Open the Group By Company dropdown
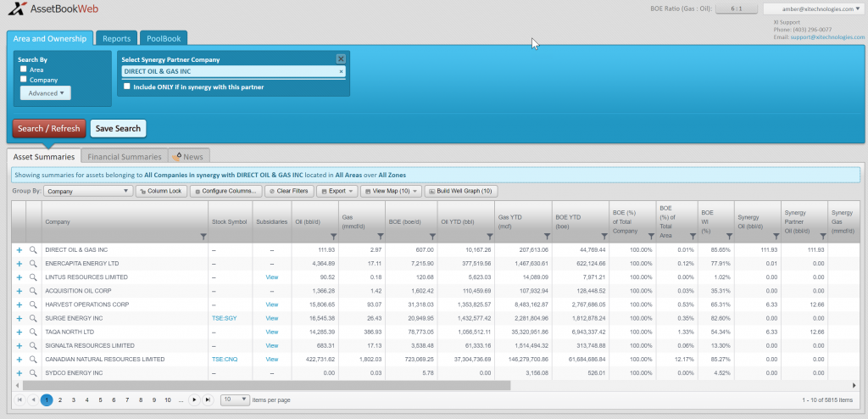The image size is (868, 419). pos(87,191)
